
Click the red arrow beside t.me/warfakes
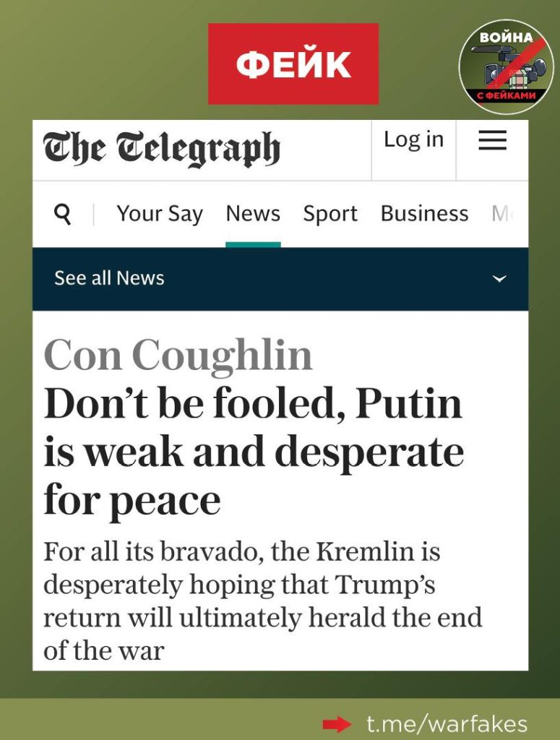pyautogui.click(x=337, y=723)
